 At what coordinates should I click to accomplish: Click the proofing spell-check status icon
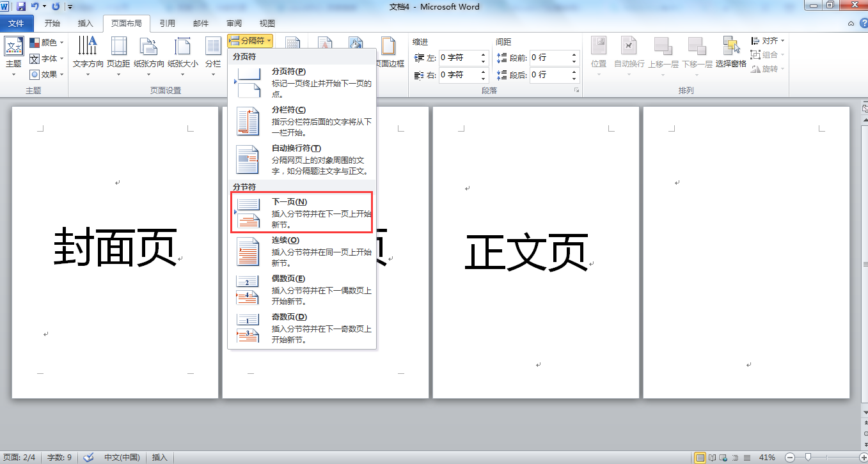(x=88, y=458)
